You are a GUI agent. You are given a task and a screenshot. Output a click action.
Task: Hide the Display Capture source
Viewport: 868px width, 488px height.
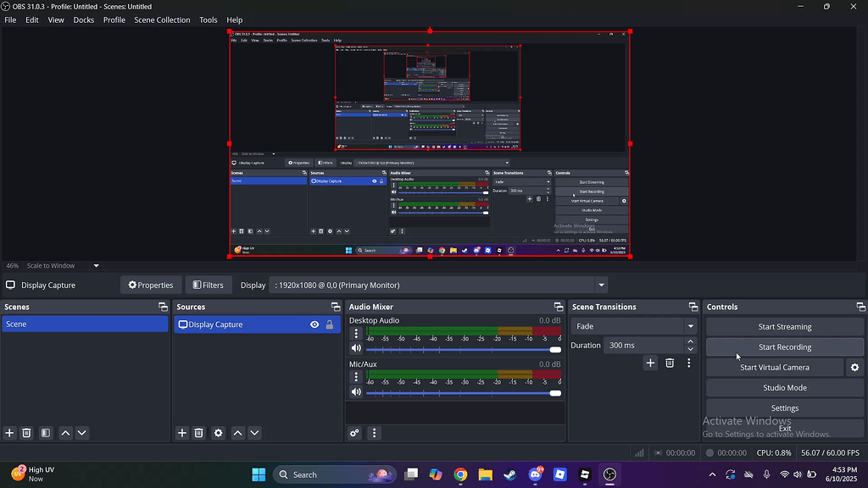coord(314,324)
